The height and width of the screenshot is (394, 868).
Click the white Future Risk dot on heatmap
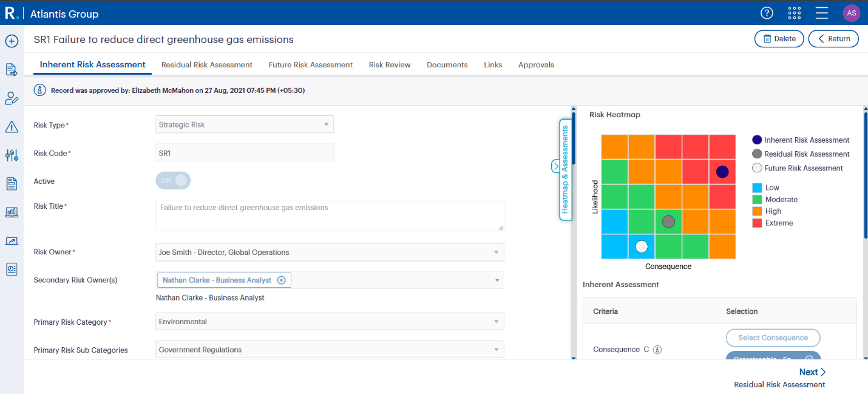coord(642,246)
